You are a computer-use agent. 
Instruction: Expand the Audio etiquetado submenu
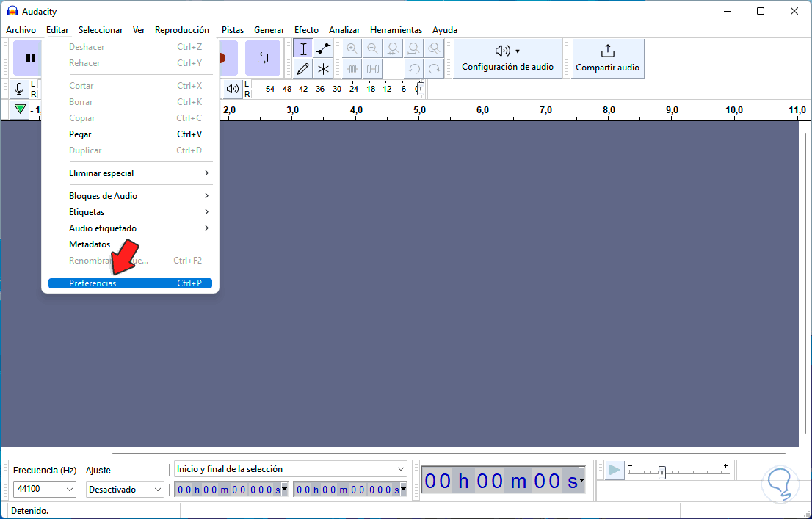[130, 228]
